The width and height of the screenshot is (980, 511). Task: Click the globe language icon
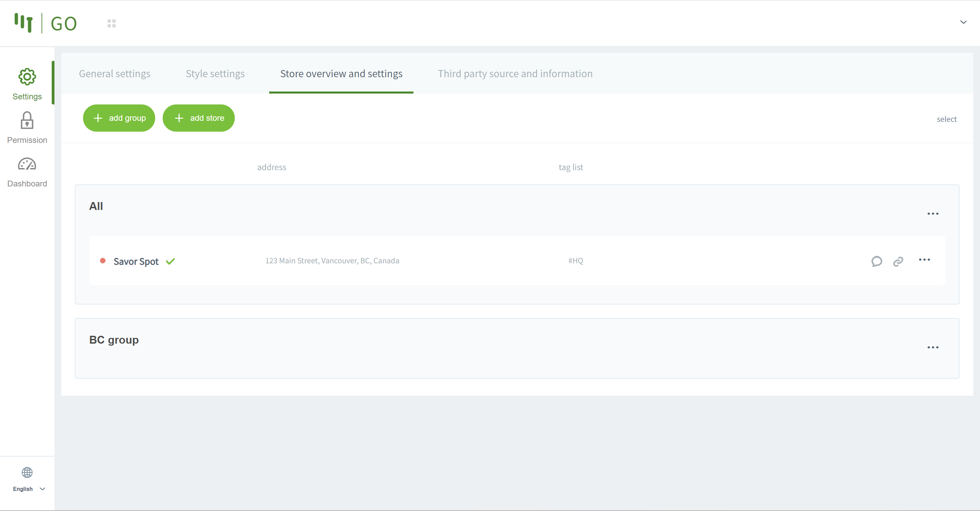coord(27,472)
